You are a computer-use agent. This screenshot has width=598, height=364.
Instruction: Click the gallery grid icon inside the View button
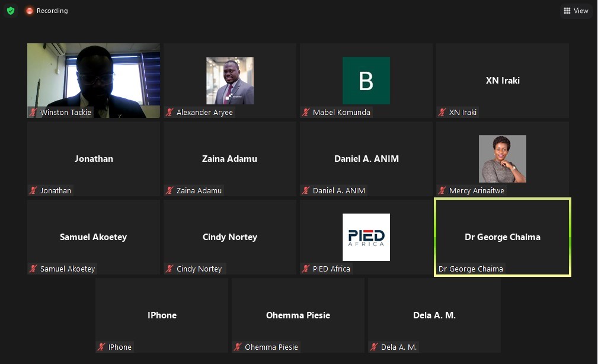pos(567,11)
